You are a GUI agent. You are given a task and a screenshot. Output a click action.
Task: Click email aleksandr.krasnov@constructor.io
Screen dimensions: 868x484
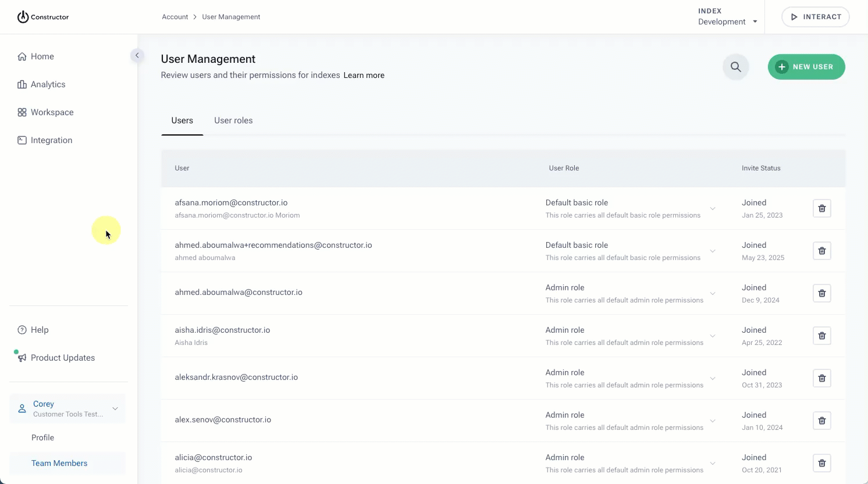(x=236, y=377)
